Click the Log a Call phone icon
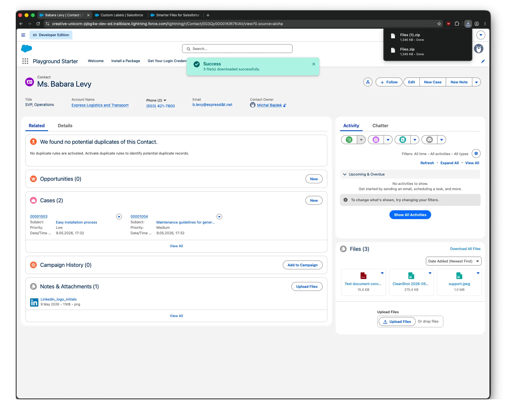Viewport: 506px width, 420px height. pyautogui.click(x=403, y=140)
